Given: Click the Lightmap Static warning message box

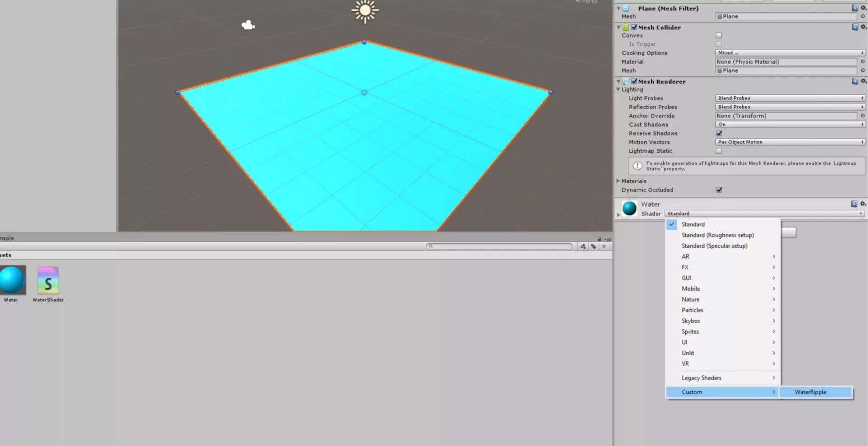Looking at the screenshot, I should 746,166.
